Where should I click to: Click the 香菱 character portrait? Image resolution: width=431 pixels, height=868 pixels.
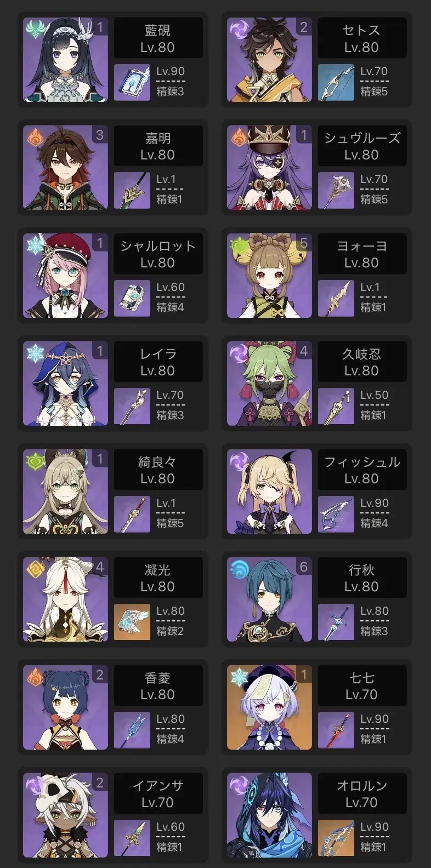tap(65, 707)
